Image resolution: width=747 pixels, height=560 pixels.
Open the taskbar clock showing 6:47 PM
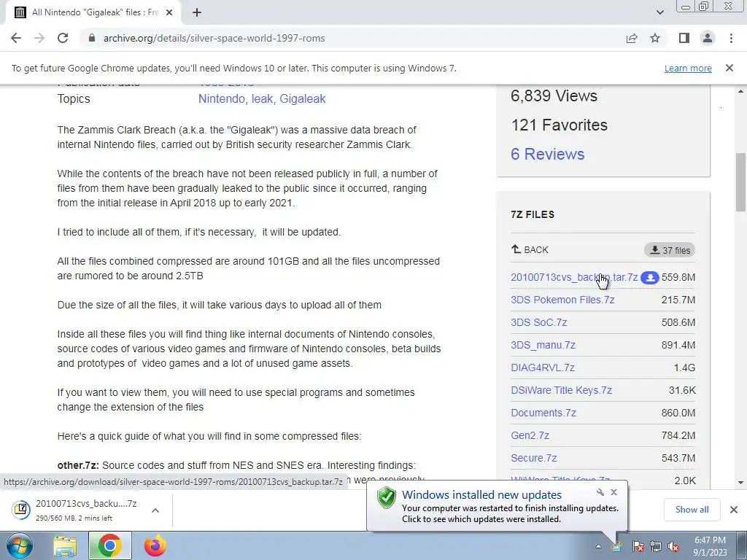710,546
